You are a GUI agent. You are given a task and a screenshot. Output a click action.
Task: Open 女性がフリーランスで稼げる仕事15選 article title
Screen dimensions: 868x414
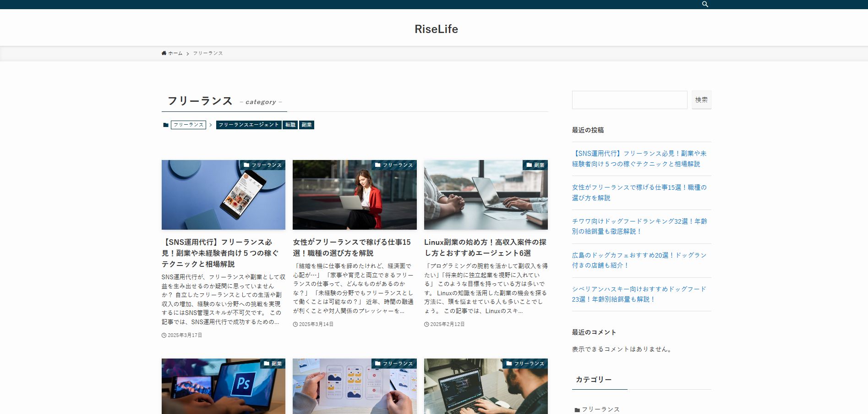coord(352,247)
